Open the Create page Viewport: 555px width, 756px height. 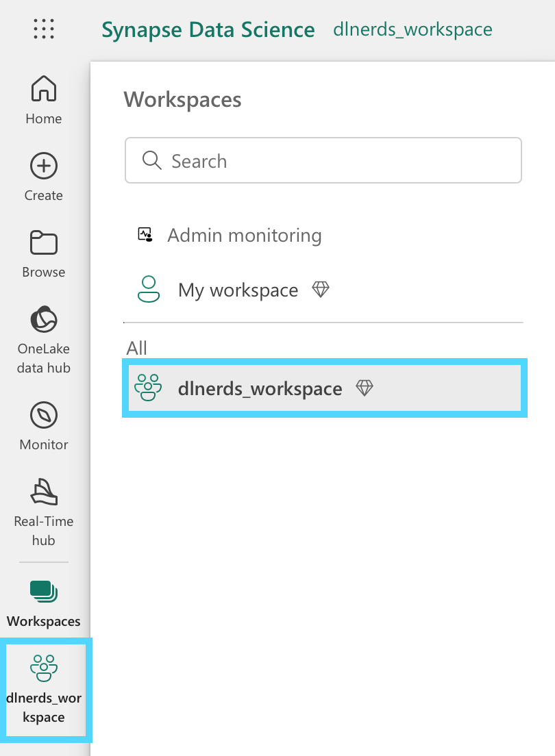pyautogui.click(x=44, y=177)
